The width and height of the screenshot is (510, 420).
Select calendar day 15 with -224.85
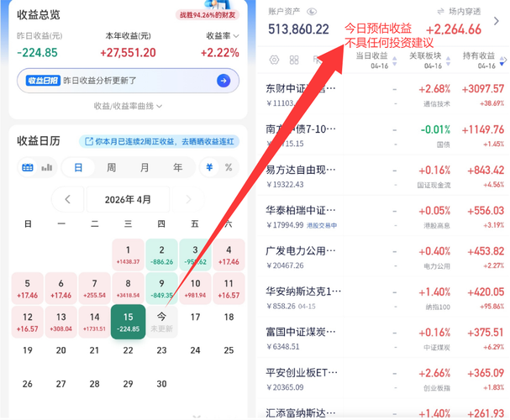click(129, 322)
